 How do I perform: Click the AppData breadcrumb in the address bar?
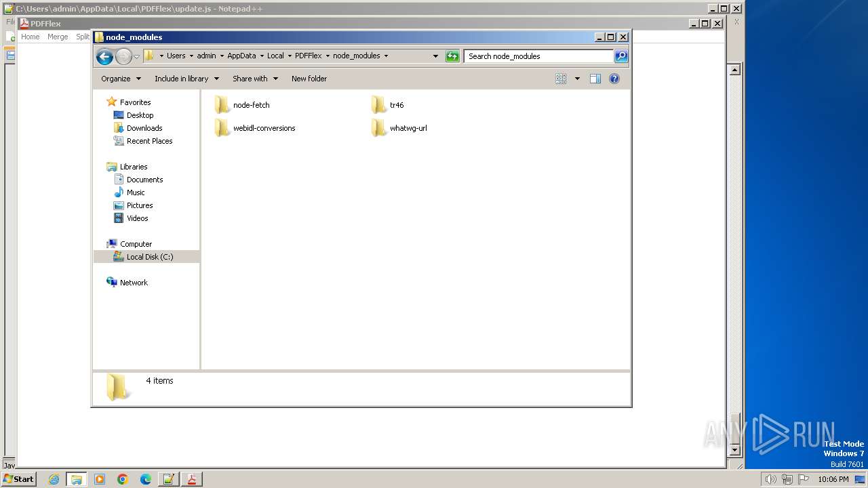241,56
